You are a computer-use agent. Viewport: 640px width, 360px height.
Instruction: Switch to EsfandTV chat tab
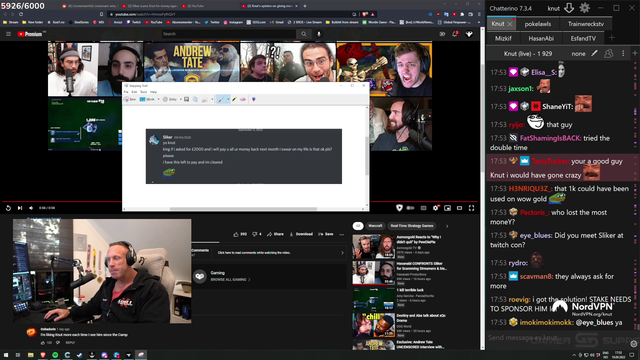583,38
